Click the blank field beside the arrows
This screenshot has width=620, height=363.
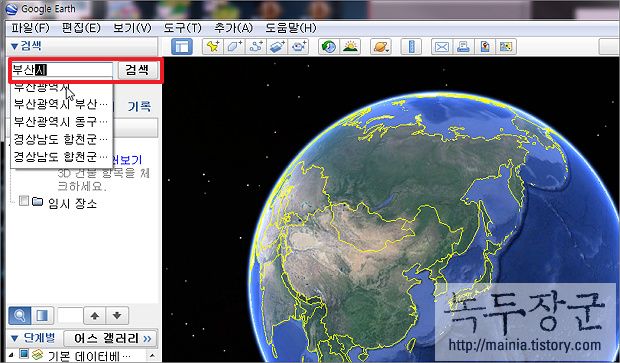70,315
